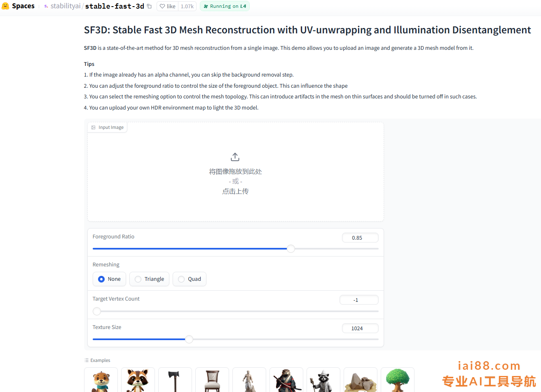Click the SF3D page title heading

307,30
